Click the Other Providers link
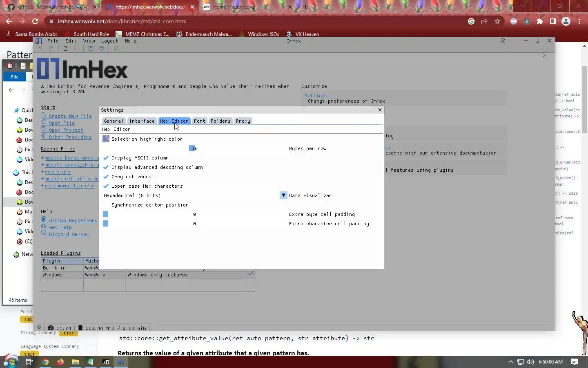 coord(70,137)
